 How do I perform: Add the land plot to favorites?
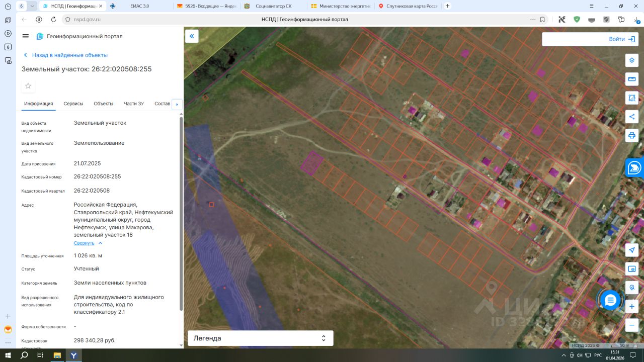tap(28, 86)
